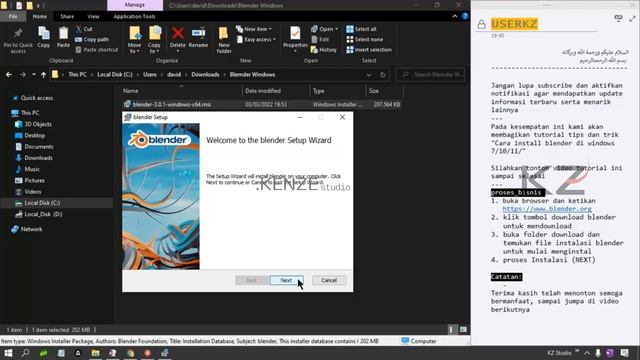Screen dimensions: 640x360
Task: Cut the selected file
Action: 84,29
